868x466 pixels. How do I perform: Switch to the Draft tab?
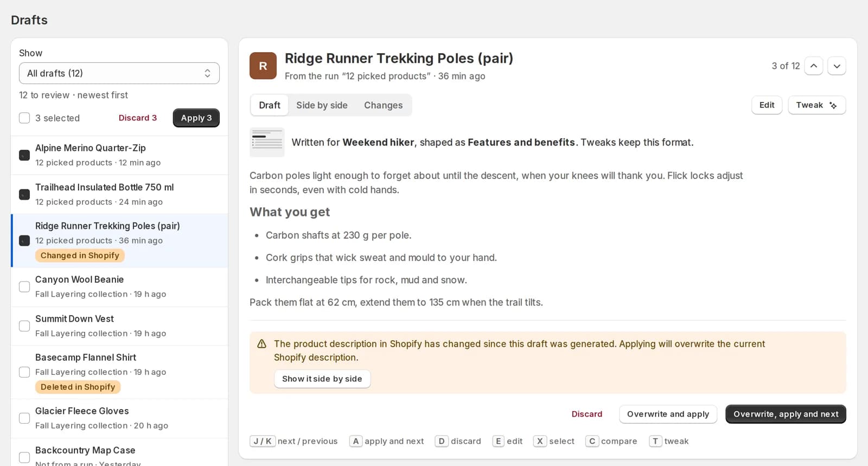pyautogui.click(x=270, y=105)
